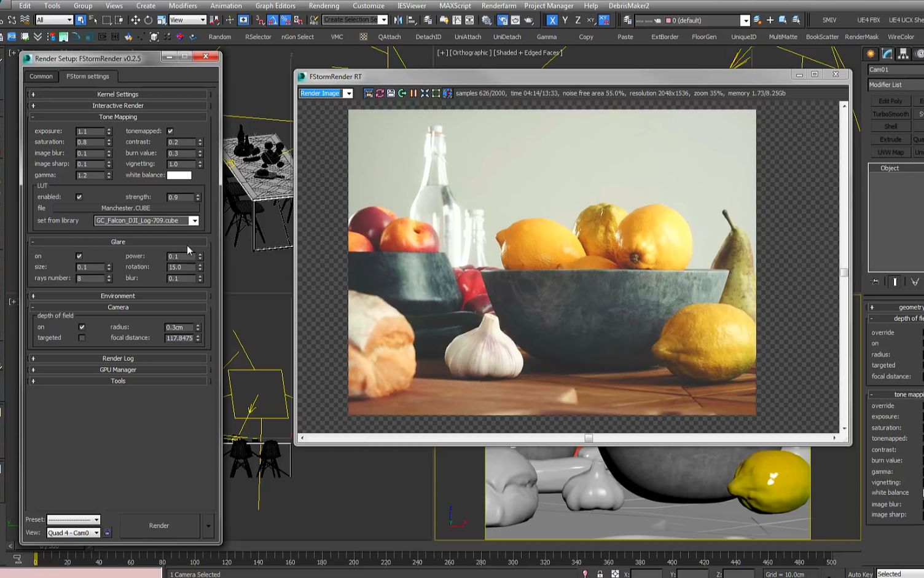
Task: Click the Render button
Action: tap(159, 526)
